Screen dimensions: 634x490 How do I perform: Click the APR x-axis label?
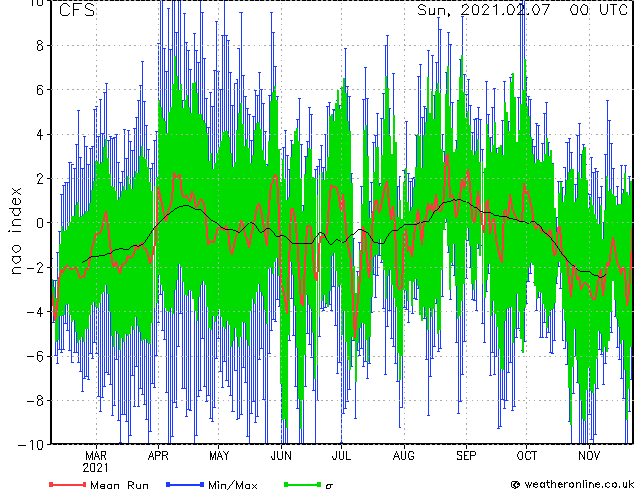(158, 456)
